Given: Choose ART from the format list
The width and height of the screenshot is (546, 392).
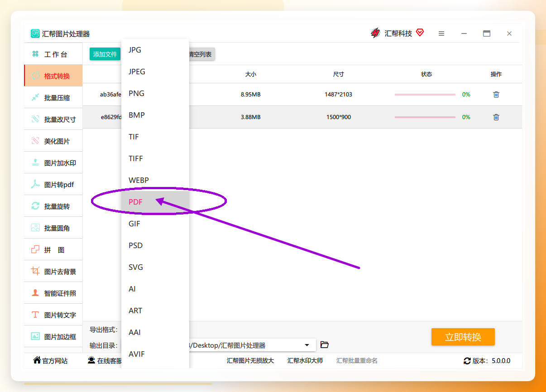Looking at the screenshot, I should coord(155,311).
